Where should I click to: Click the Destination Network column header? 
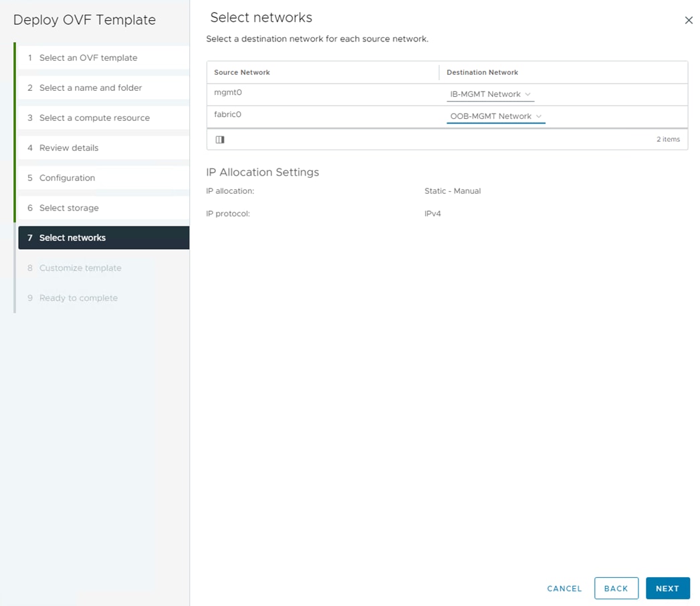pyautogui.click(x=482, y=72)
